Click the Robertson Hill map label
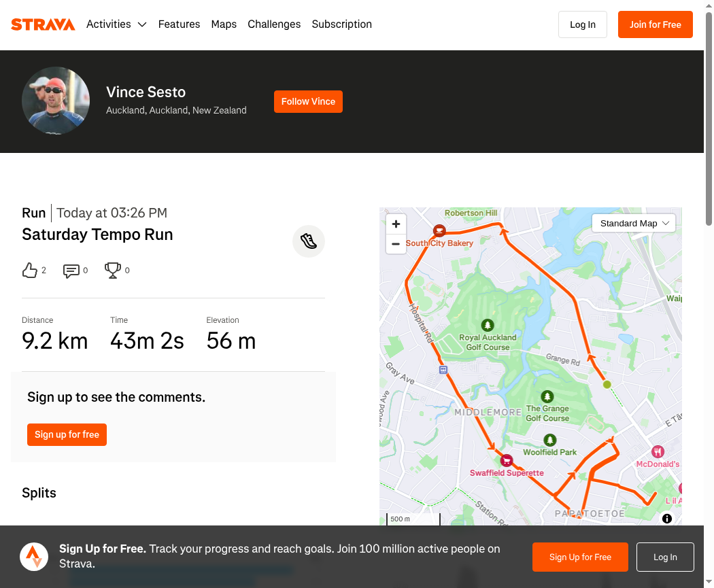The width and height of the screenshot is (714, 588). click(471, 213)
